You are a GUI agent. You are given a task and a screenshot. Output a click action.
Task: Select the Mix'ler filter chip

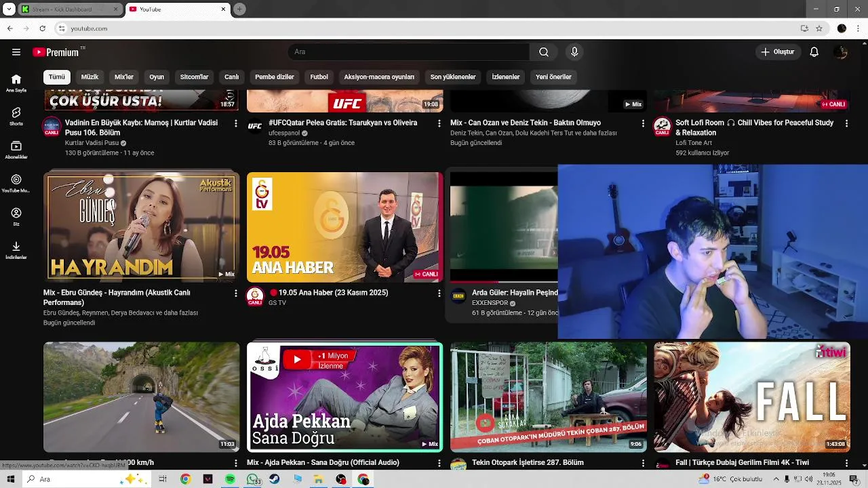124,77
